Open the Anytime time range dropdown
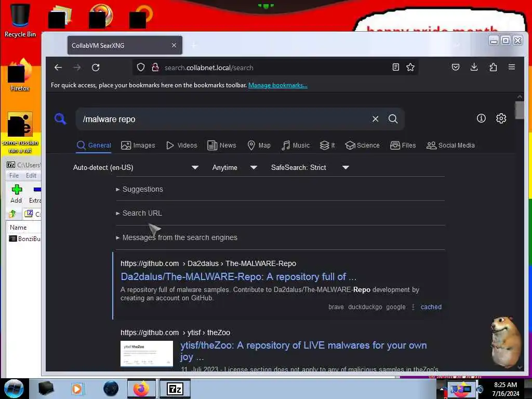 point(234,167)
